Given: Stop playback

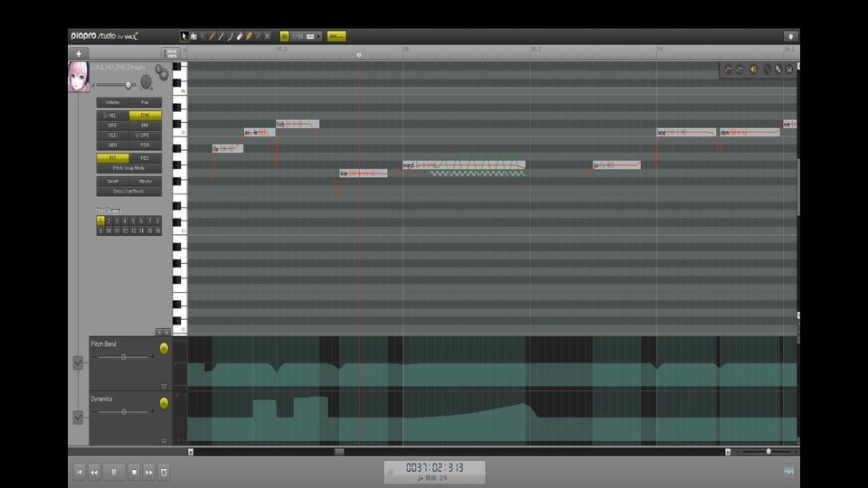Looking at the screenshot, I should (134, 472).
